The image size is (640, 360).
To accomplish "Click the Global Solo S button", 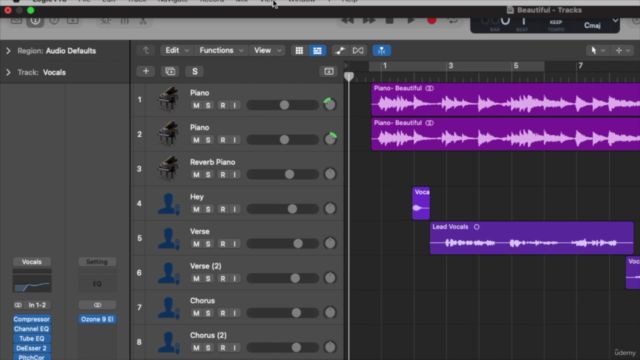I will pyautogui.click(x=195, y=71).
